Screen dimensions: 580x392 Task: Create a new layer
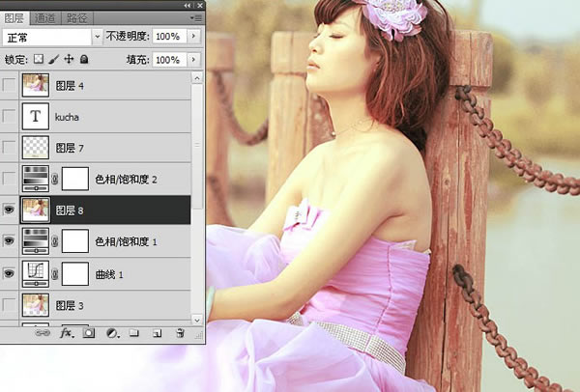pyautogui.click(x=157, y=333)
